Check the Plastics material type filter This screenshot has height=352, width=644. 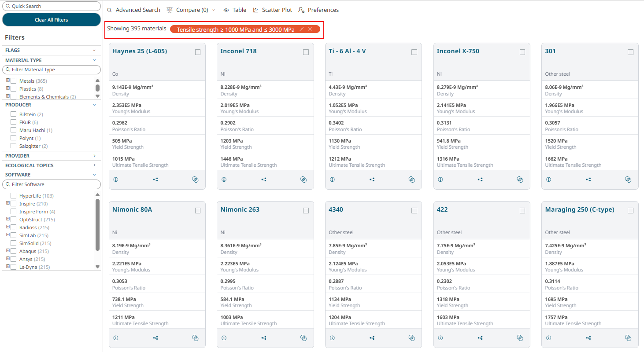click(x=14, y=89)
